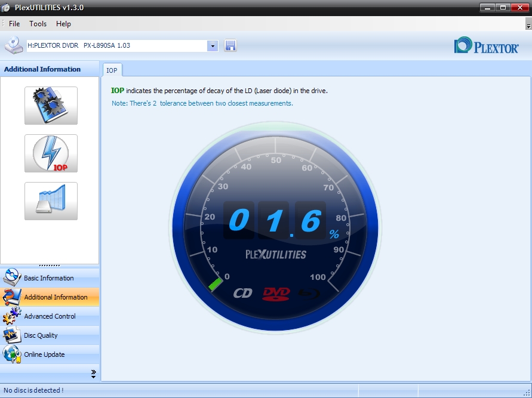Screen dimensions: 532x398
Task: Click the Plextor logo
Action: click(x=486, y=45)
